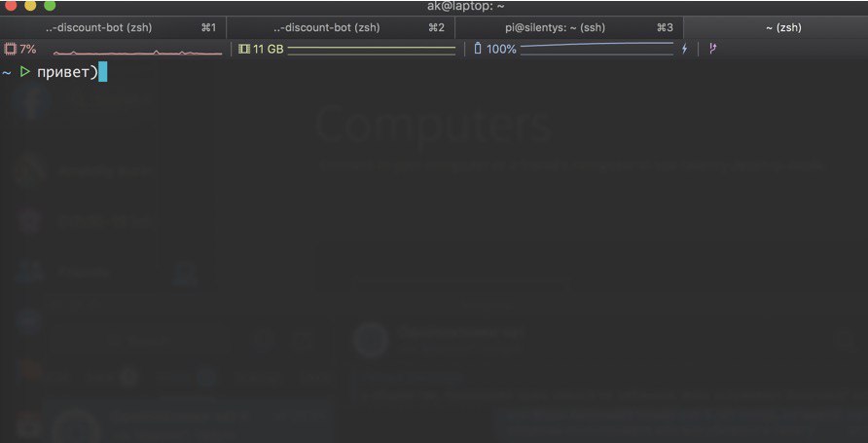
Task: Click the purple git branch icon
Action: click(712, 49)
